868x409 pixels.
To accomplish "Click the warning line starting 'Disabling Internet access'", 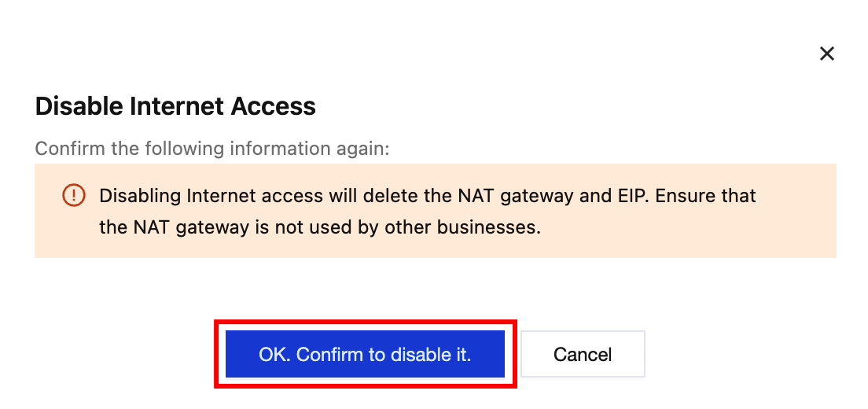I will (x=427, y=195).
